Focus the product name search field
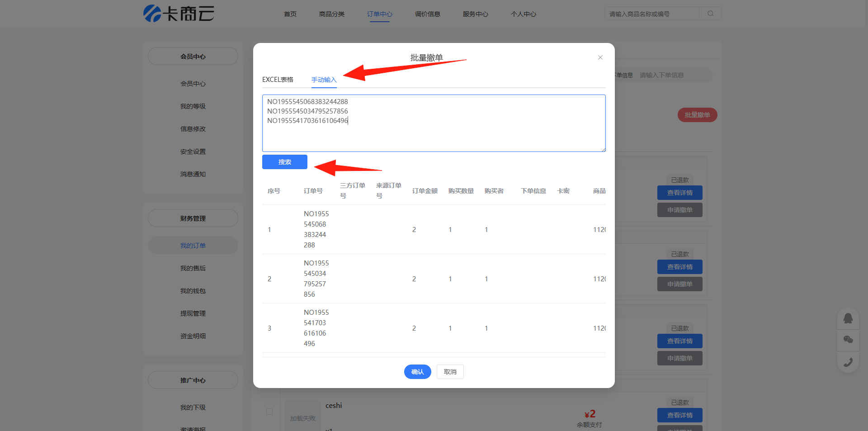 coord(651,14)
